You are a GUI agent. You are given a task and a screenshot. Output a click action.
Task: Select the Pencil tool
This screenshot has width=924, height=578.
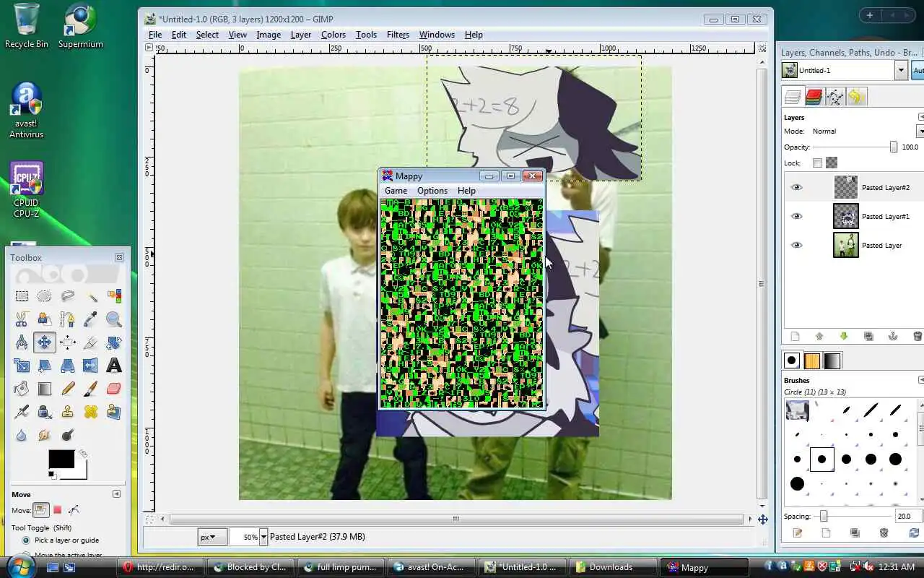click(x=68, y=389)
